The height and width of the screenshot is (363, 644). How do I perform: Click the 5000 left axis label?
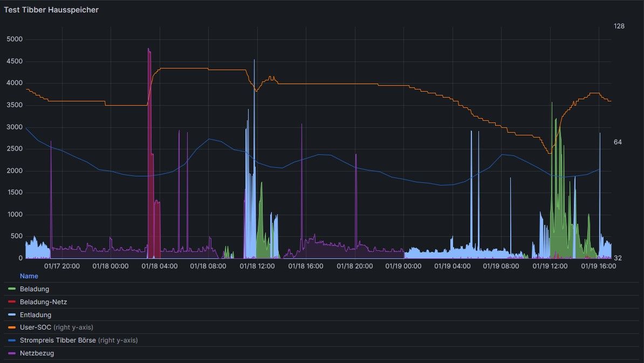15,39
